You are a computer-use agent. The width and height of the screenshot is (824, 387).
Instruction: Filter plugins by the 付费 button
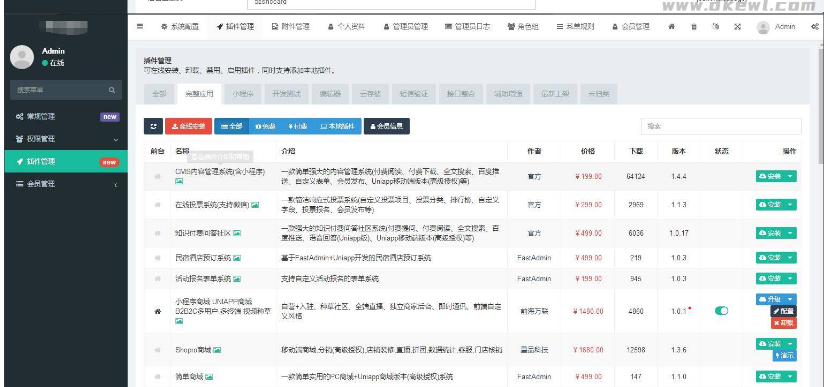click(x=297, y=126)
